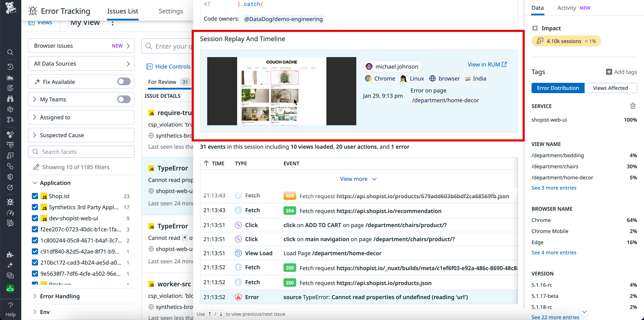The image size is (644, 320).
Task: Click the ADD TO CART click event icon
Action: pyautogui.click(x=238, y=225)
